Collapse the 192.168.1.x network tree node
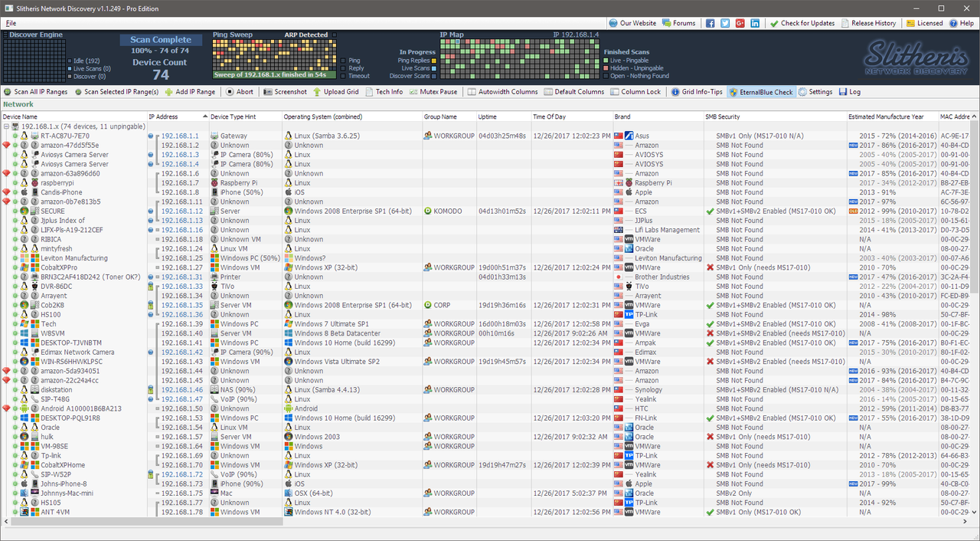This screenshot has width=980, height=541. click(x=7, y=126)
